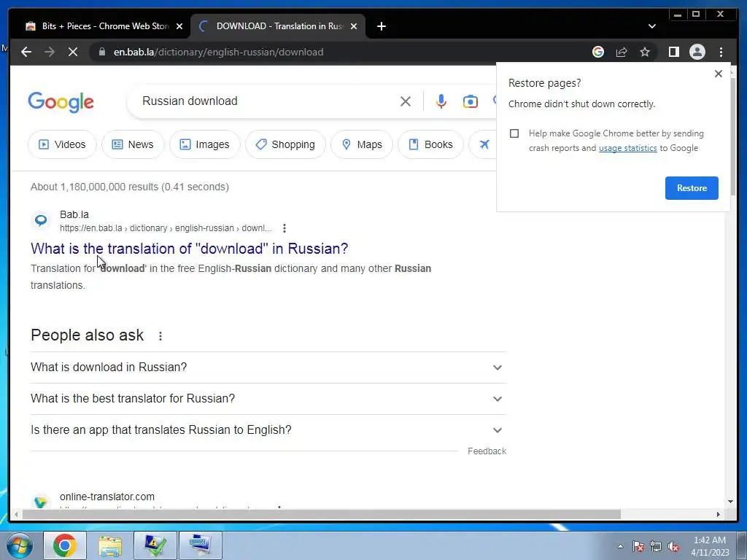
Task: Open the tab search dropdown arrow
Action: pos(651,26)
